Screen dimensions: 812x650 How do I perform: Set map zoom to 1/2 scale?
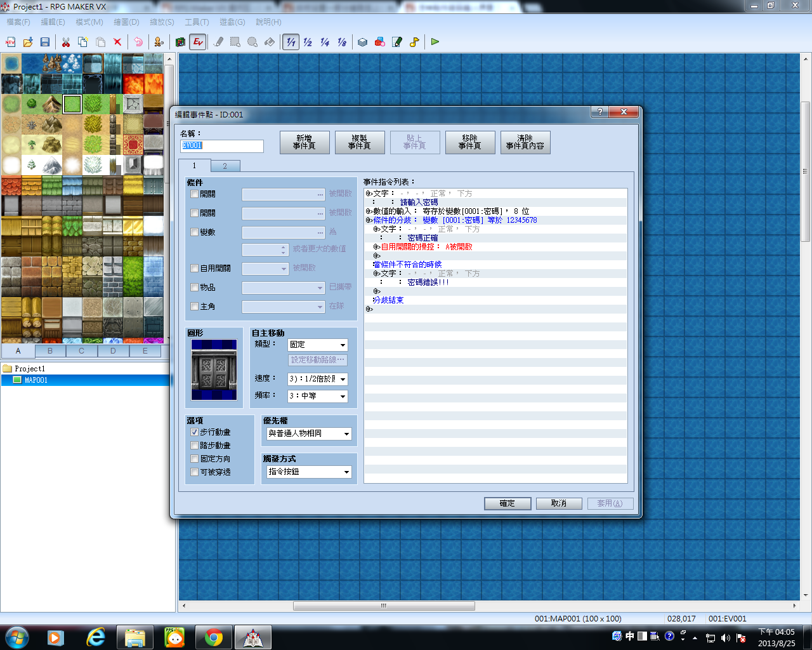click(308, 42)
